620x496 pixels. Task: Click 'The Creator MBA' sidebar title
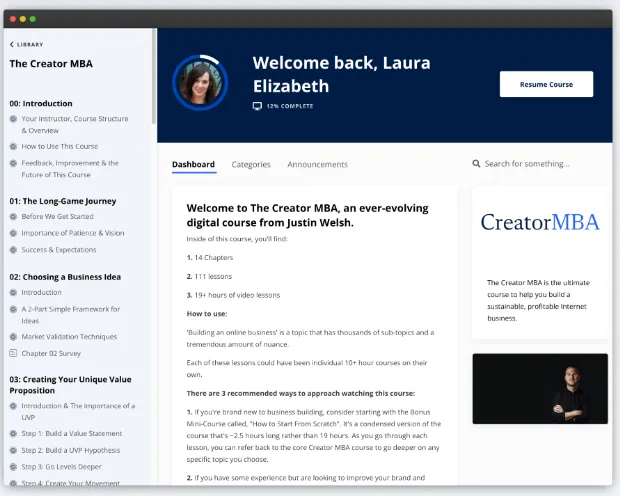(x=51, y=64)
